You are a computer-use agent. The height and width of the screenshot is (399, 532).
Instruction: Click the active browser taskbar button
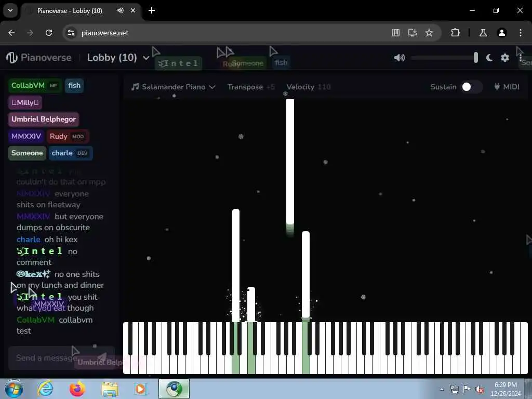(x=174, y=389)
